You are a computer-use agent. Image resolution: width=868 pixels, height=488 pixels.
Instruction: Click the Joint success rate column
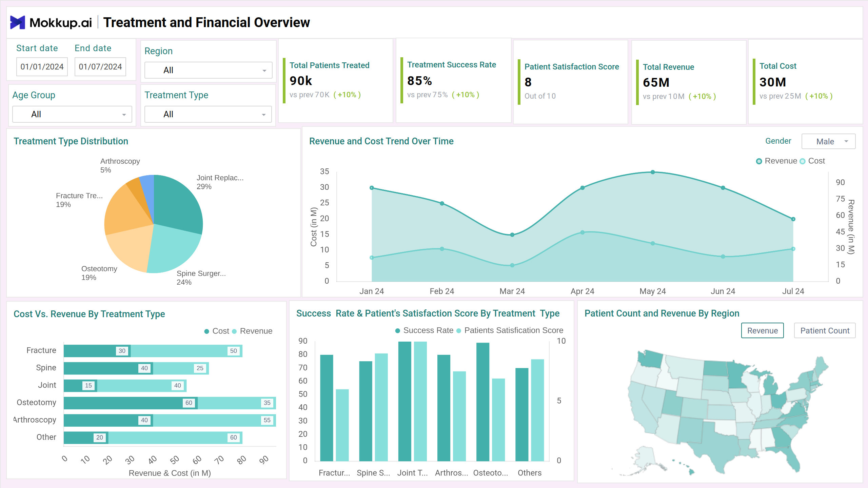(405, 401)
